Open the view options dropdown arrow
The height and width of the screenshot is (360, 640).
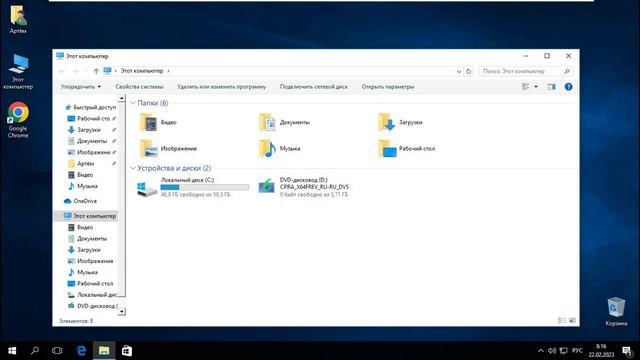[x=536, y=87]
